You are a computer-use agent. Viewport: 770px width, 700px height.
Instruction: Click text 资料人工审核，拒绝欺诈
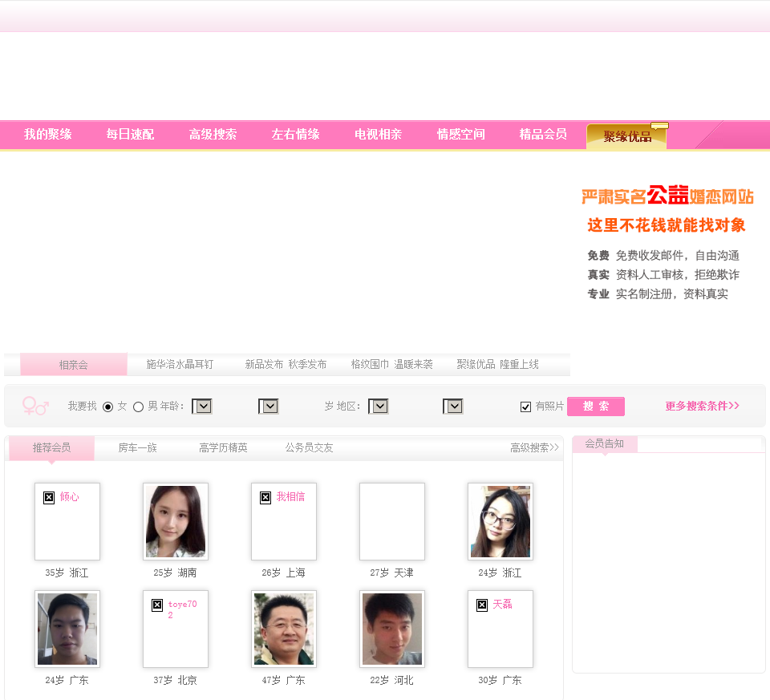(x=677, y=274)
